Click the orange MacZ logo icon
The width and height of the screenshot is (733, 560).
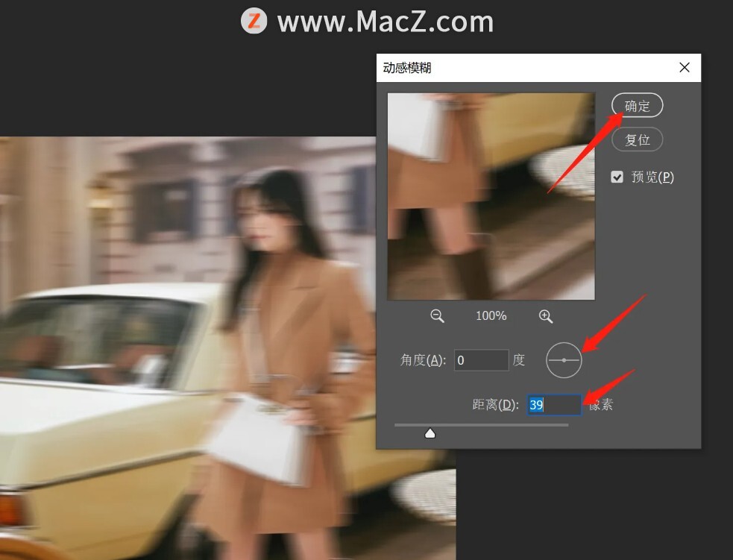(254, 21)
